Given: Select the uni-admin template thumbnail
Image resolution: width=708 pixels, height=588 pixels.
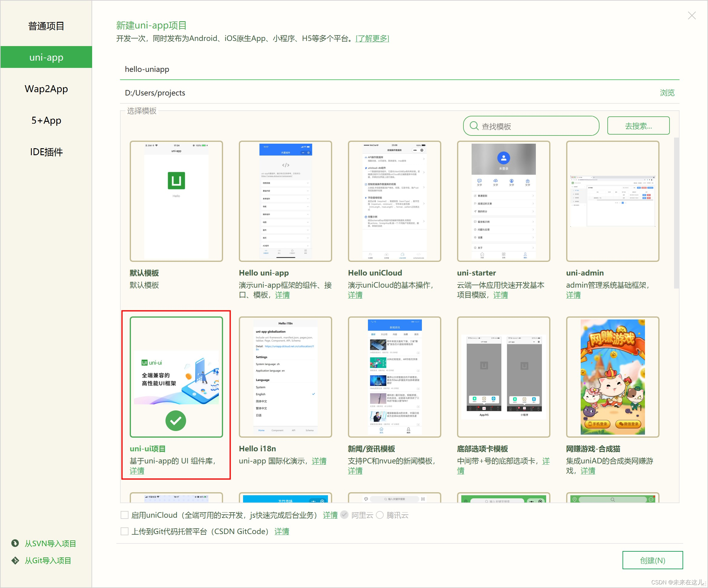Looking at the screenshot, I should pos(613,201).
